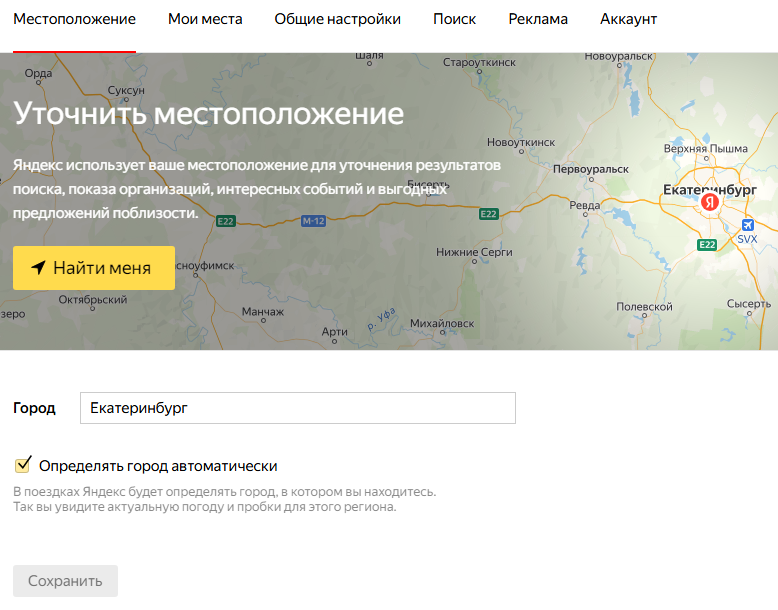Click the leftmost E22 road badge
Screen dimensions: 778x610
226,221
